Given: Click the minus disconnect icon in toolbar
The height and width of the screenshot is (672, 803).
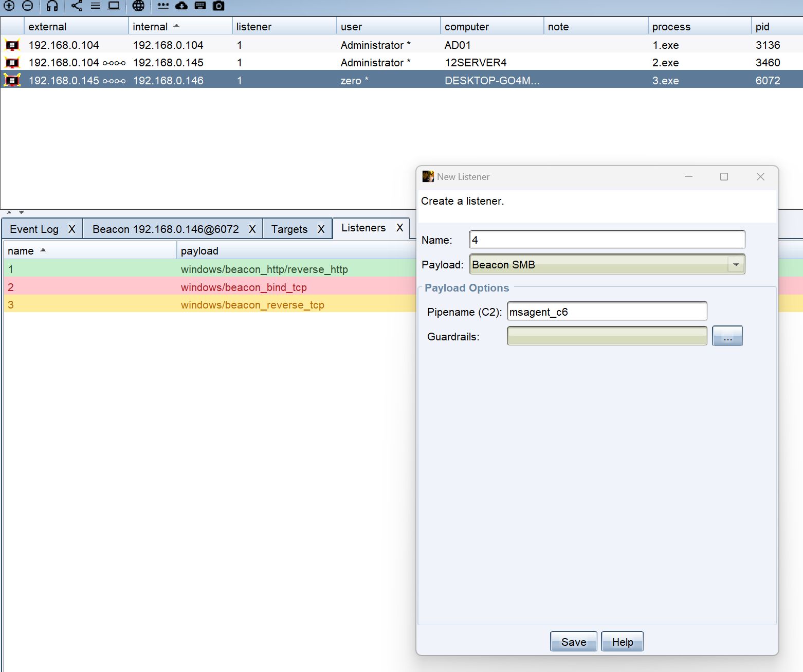Looking at the screenshot, I should (28, 6).
